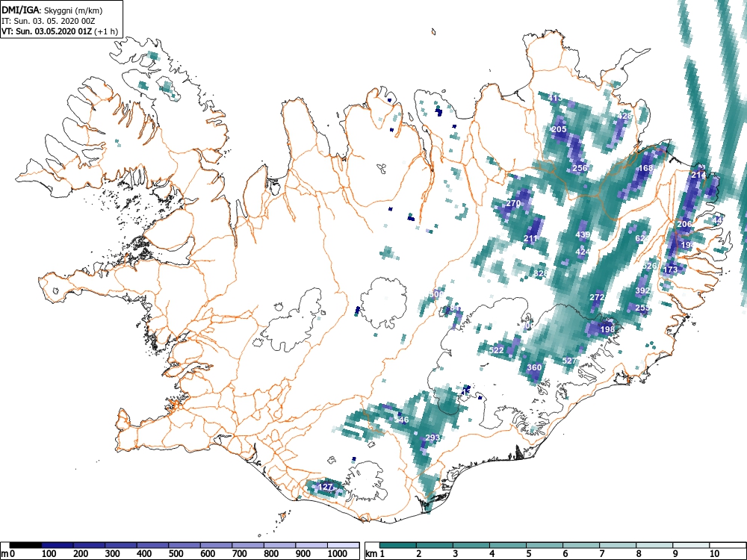Image resolution: width=747 pixels, height=560 pixels.
Task: Click the 'm 0' label at the legend start
Action: [x=8, y=554]
